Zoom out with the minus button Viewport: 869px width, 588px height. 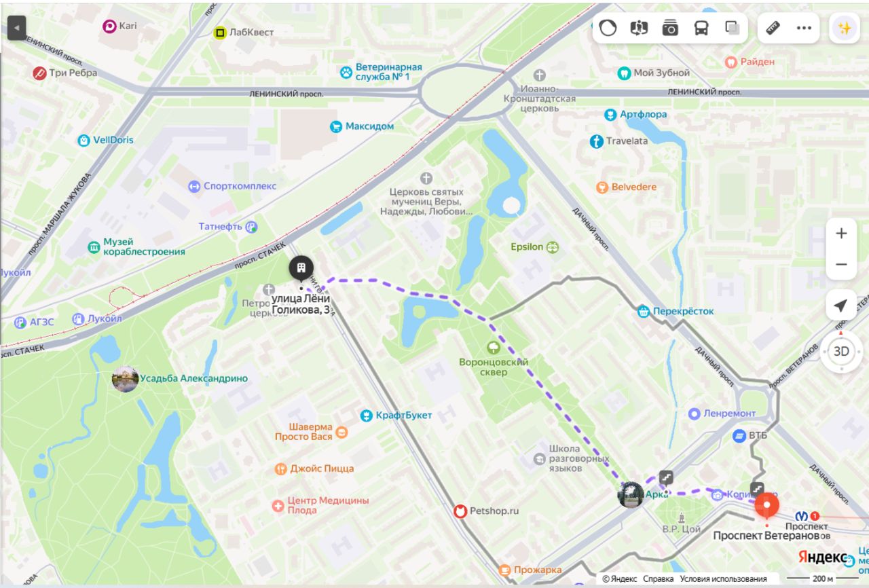click(841, 264)
